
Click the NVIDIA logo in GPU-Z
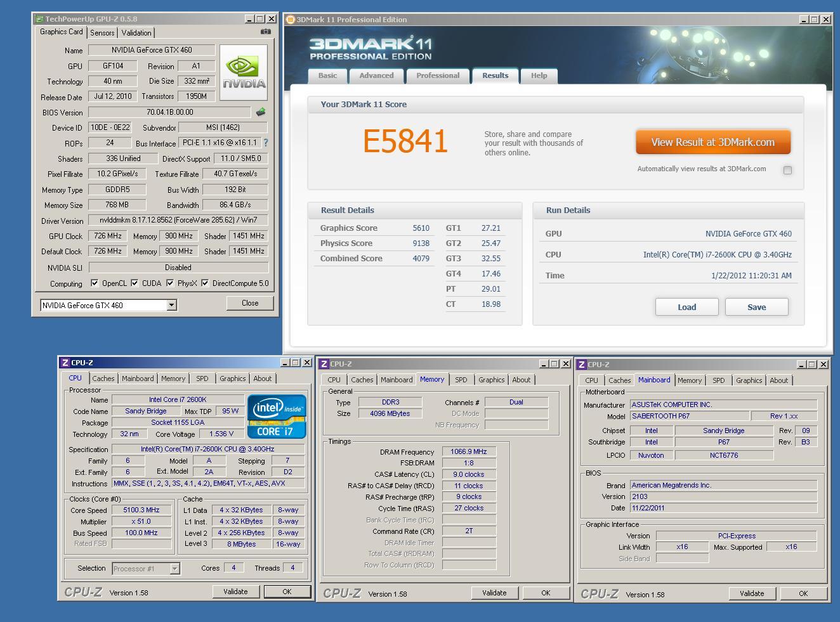click(243, 72)
